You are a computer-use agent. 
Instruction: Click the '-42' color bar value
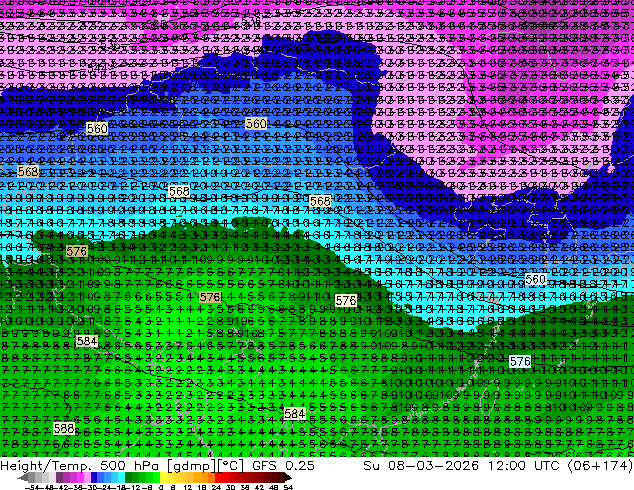[63, 488]
